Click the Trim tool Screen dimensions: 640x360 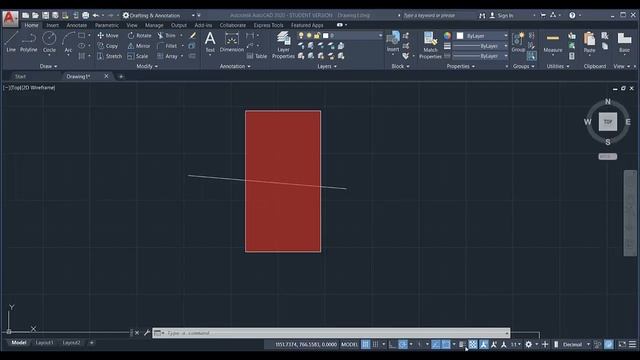(x=167, y=36)
